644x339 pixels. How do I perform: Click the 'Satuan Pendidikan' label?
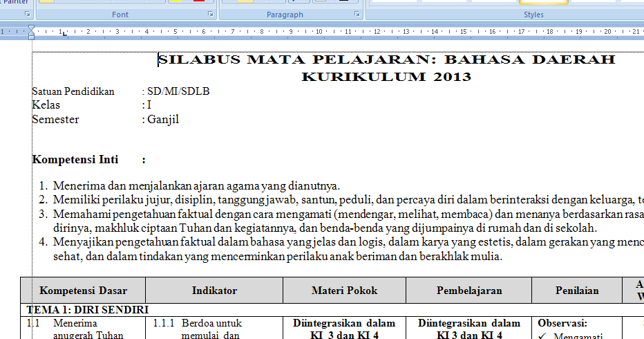(73, 91)
